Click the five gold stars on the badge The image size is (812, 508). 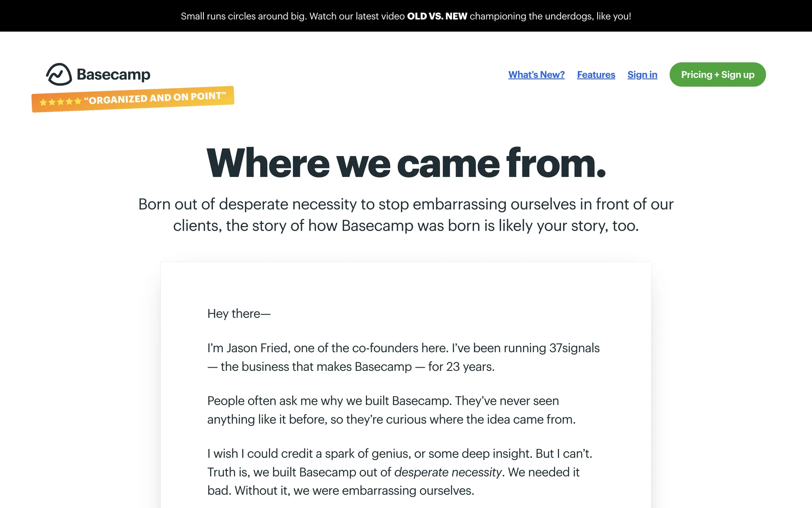click(60, 102)
